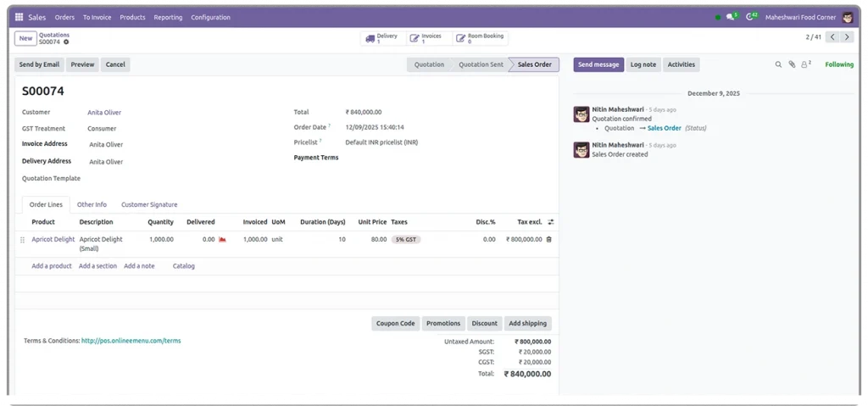Open the optional columns settings toggle
Image resolution: width=868 pixels, height=406 pixels.
(x=550, y=222)
